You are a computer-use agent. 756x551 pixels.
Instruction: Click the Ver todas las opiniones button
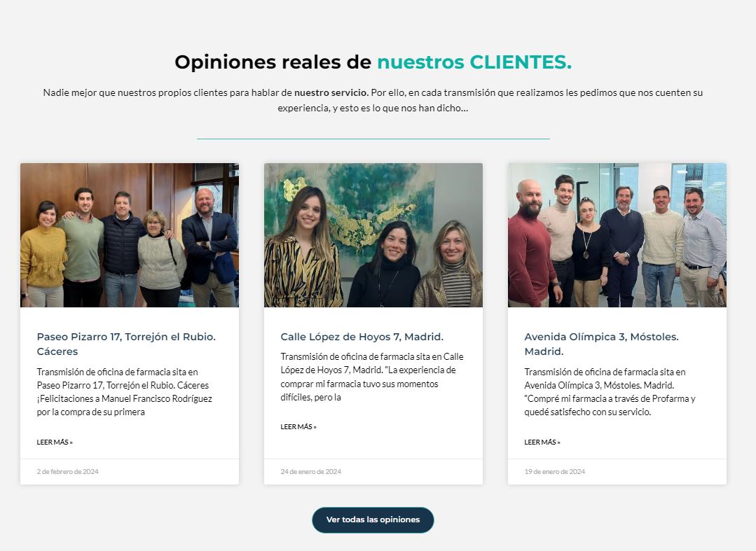pos(373,519)
